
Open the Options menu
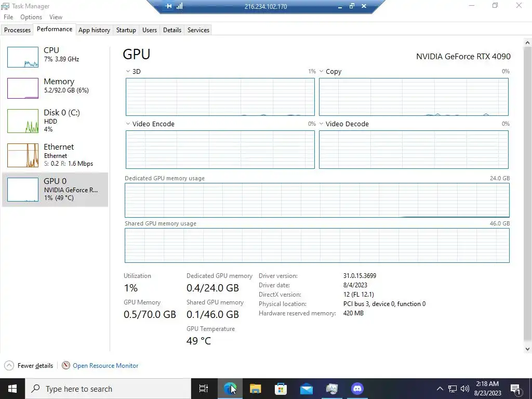pos(31,17)
